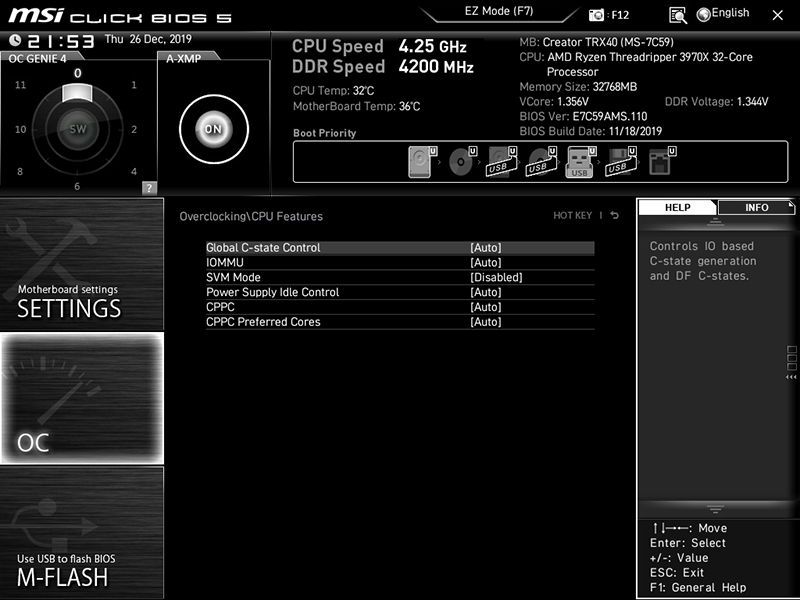Select the highlighted USB key boot icon
The width and height of the screenshot is (800, 600).
coord(581,162)
